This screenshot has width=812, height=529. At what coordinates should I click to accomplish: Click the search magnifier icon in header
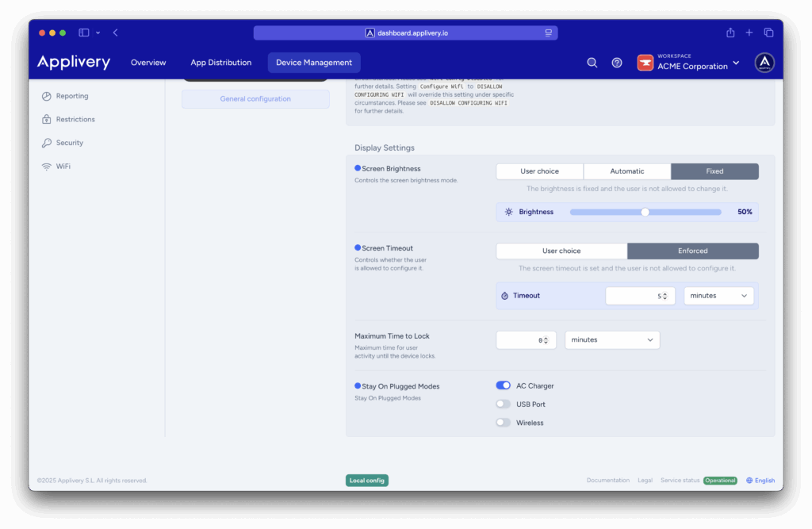tap(592, 63)
